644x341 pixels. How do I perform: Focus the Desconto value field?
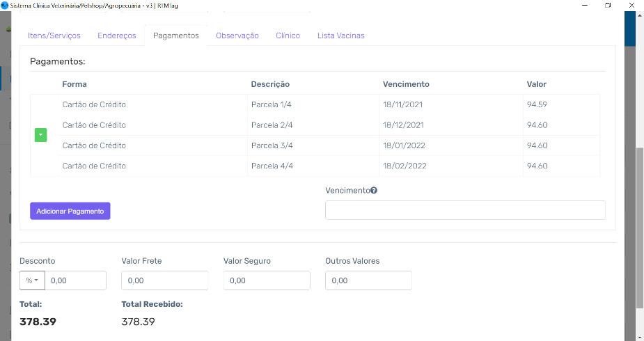tap(76, 280)
